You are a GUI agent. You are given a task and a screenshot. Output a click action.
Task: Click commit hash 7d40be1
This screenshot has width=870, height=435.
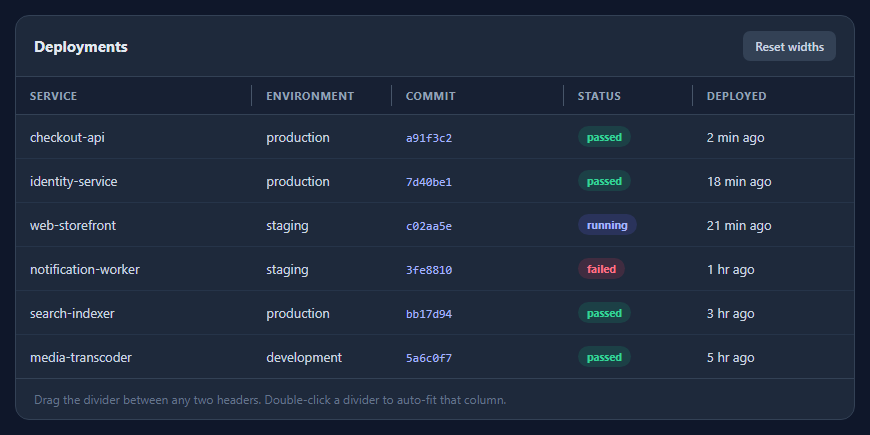click(x=429, y=182)
